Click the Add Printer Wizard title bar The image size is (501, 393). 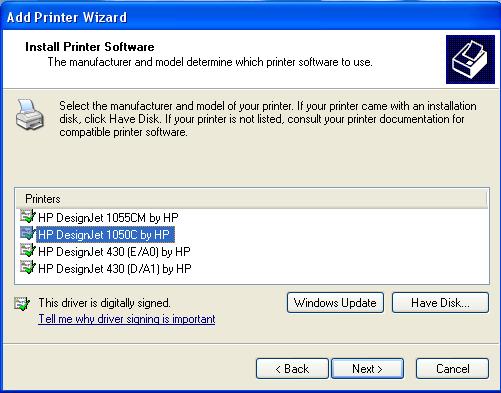point(250,17)
